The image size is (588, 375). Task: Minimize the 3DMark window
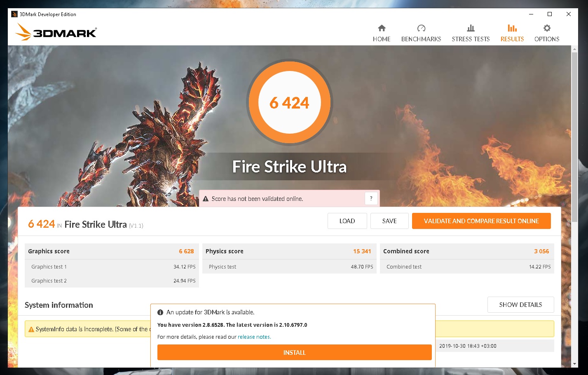(x=531, y=14)
